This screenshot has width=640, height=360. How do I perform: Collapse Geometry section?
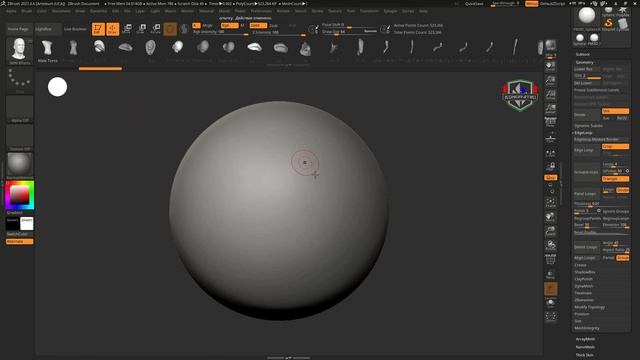coord(584,62)
